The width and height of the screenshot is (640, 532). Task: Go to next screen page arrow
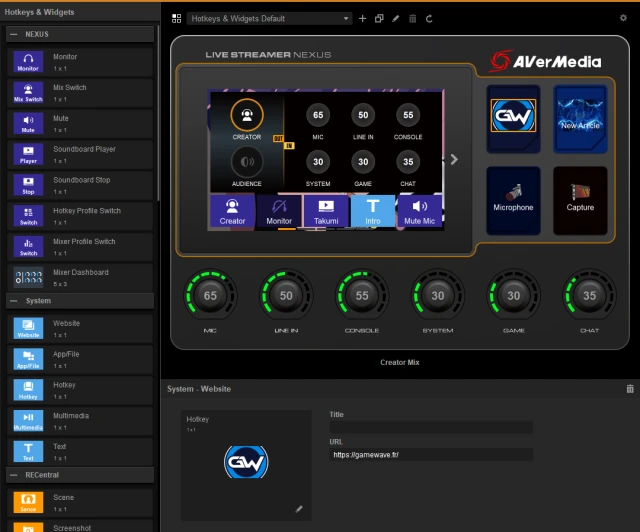point(454,160)
